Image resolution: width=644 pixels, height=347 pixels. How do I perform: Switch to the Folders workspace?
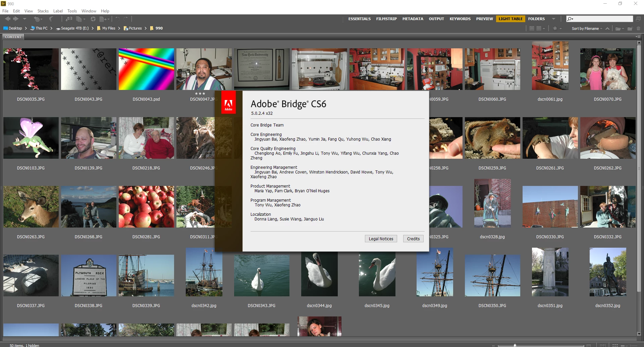pos(536,19)
